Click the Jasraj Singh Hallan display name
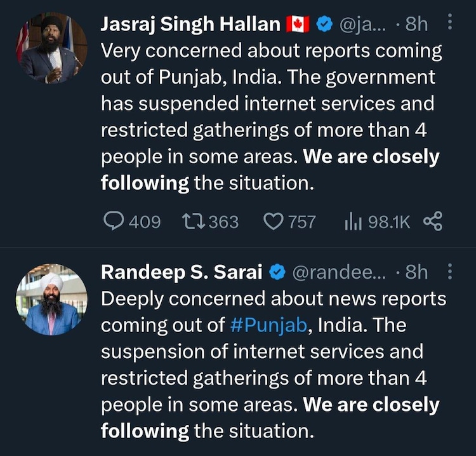Screen dimensions: 476x456 pos(190,25)
